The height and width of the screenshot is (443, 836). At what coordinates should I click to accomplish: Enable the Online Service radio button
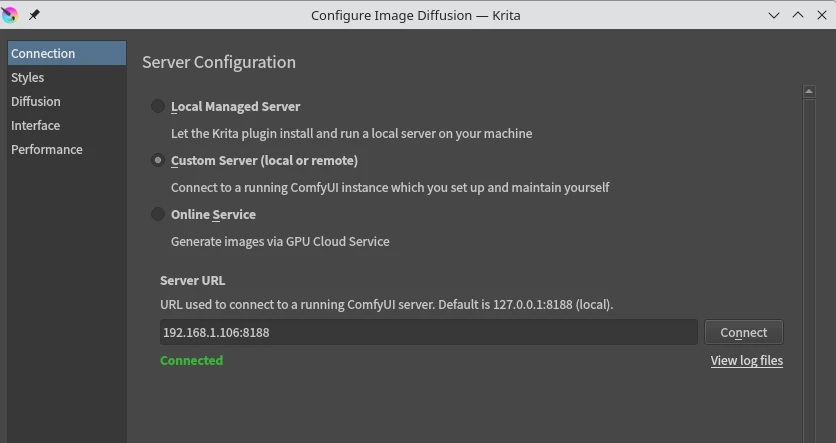point(158,214)
